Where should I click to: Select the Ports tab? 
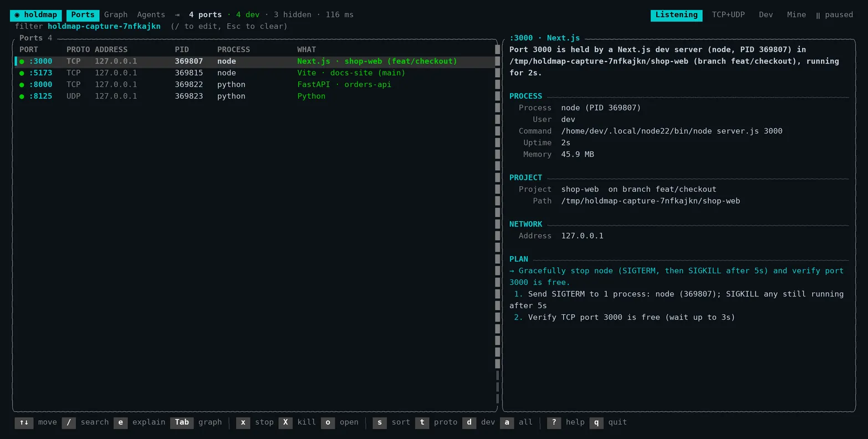[83, 15]
